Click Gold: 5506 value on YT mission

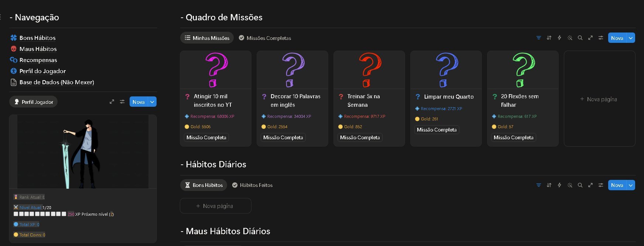coord(198,127)
